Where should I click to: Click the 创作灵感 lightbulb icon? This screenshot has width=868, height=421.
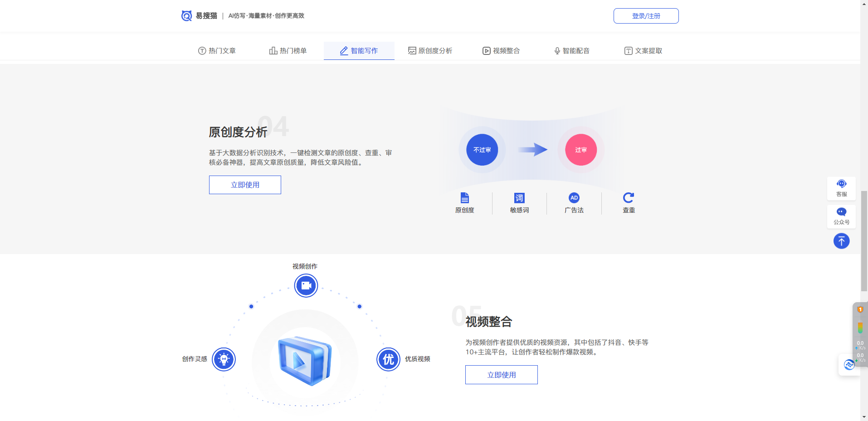224,359
